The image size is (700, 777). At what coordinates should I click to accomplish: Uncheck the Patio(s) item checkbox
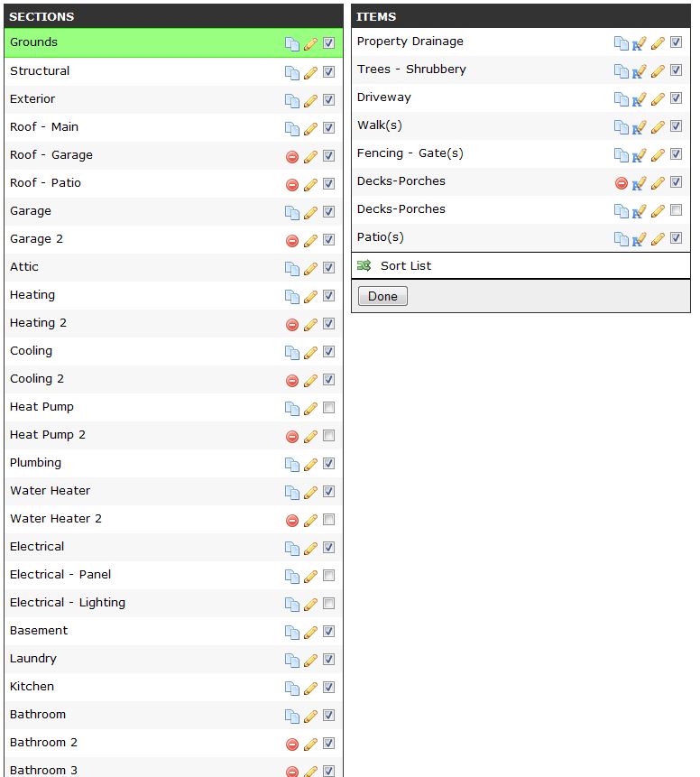(676, 238)
